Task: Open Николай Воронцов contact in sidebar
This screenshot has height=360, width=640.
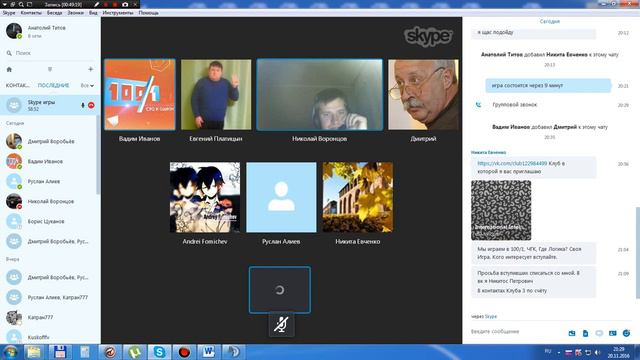Action: (x=48, y=201)
